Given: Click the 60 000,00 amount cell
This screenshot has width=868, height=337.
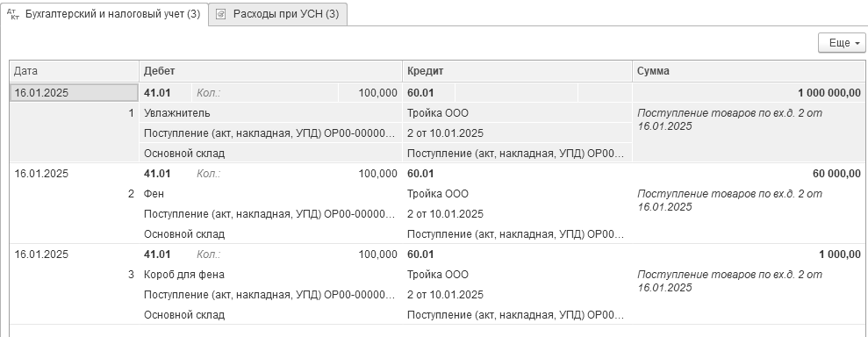Looking at the screenshot, I should pyautogui.click(x=749, y=174).
